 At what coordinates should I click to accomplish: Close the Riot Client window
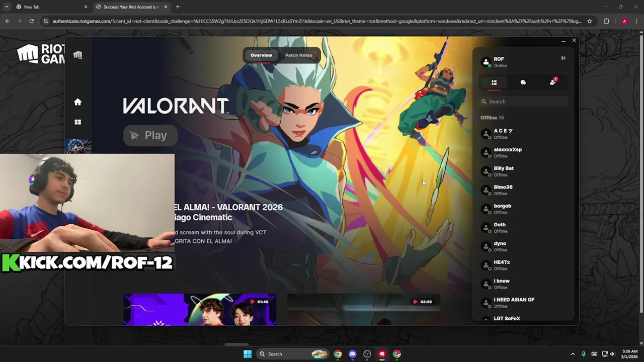coord(574,41)
